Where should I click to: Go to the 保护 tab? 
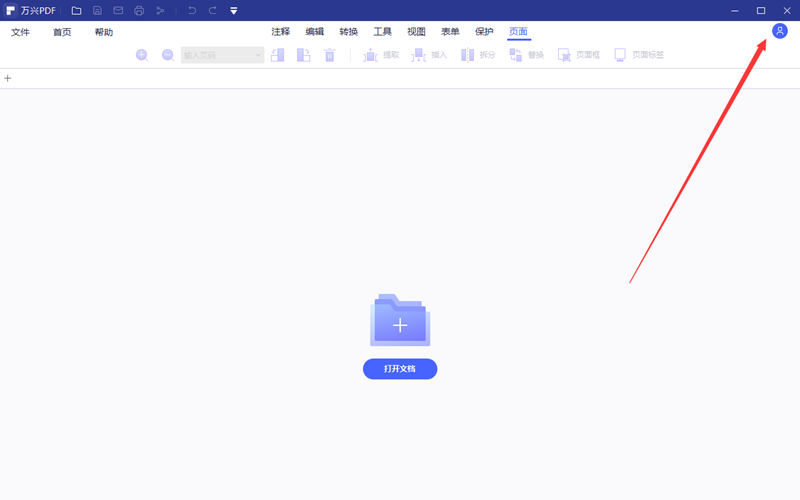coord(484,32)
